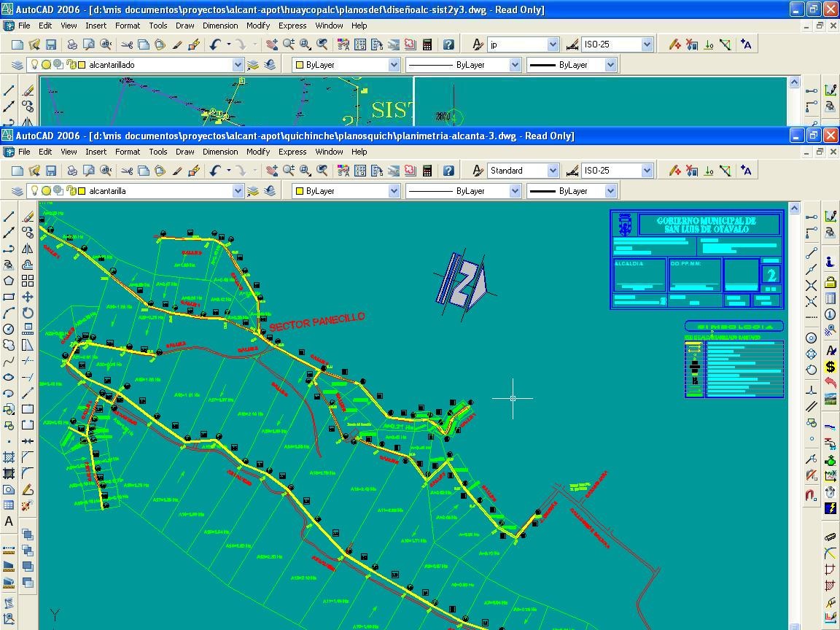Viewport: 840px width, 630px height.
Task: Click Undo arrow in lower window toolbar
Action: pos(214,171)
